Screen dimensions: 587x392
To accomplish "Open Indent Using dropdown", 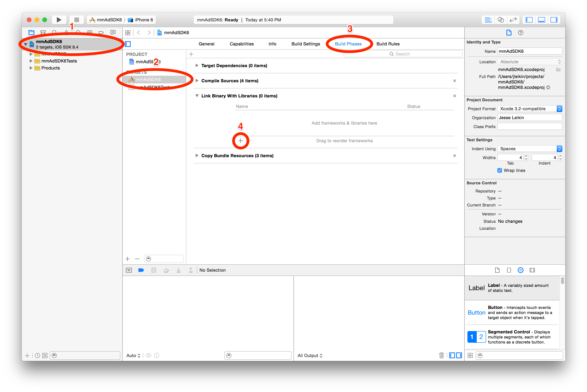I will point(530,149).
